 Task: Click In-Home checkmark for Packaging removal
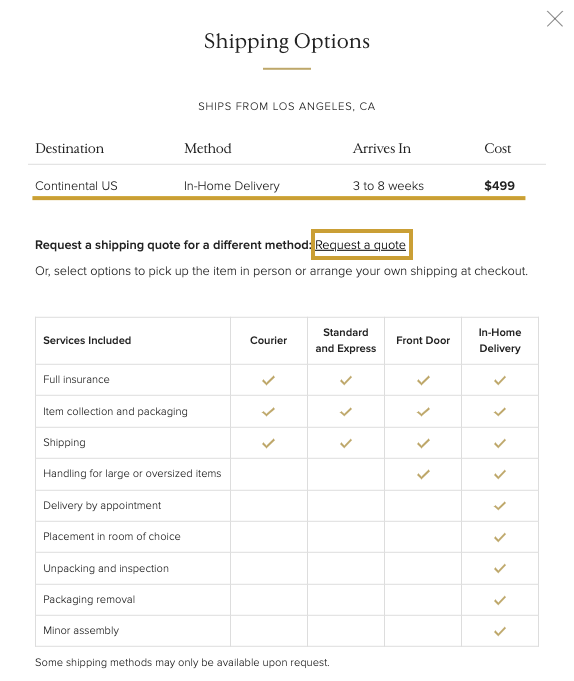tap(500, 600)
